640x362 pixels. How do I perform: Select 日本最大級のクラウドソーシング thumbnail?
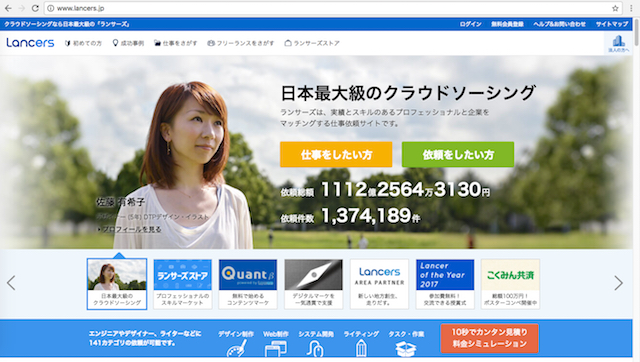[x=117, y=284]
